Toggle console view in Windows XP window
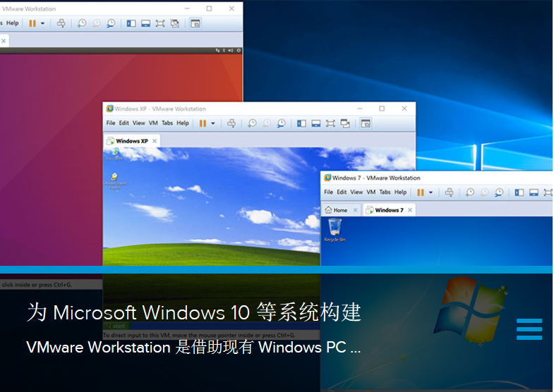Viewport: 554px width, 392px height. pos(366,123)
